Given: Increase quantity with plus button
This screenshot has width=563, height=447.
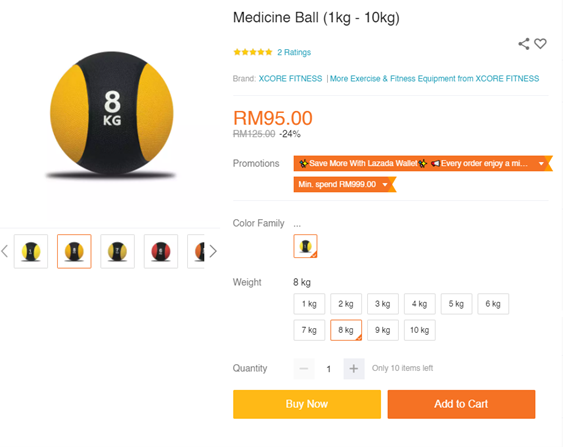Looking at the screenshot, I should click(x=354, y=368).
